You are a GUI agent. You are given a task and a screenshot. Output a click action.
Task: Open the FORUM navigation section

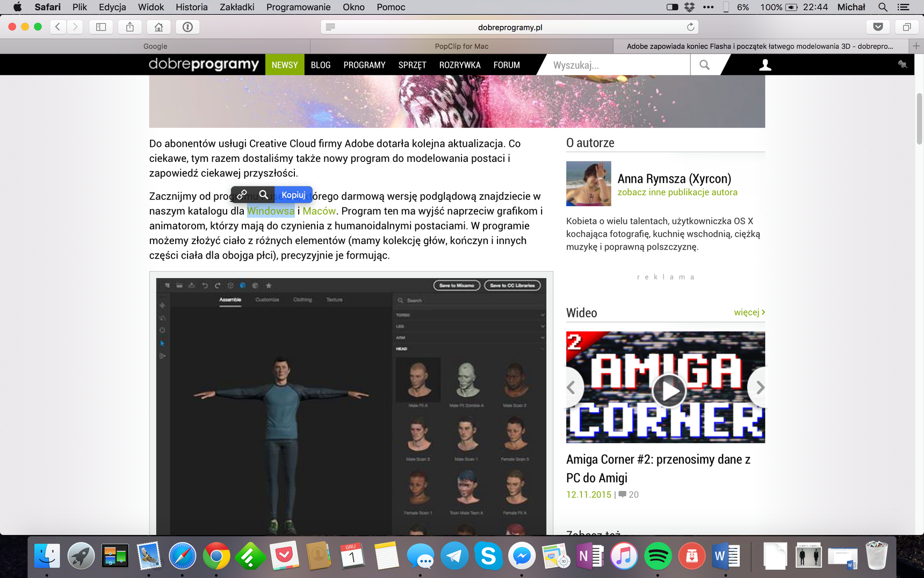click(x=507, y=65)
